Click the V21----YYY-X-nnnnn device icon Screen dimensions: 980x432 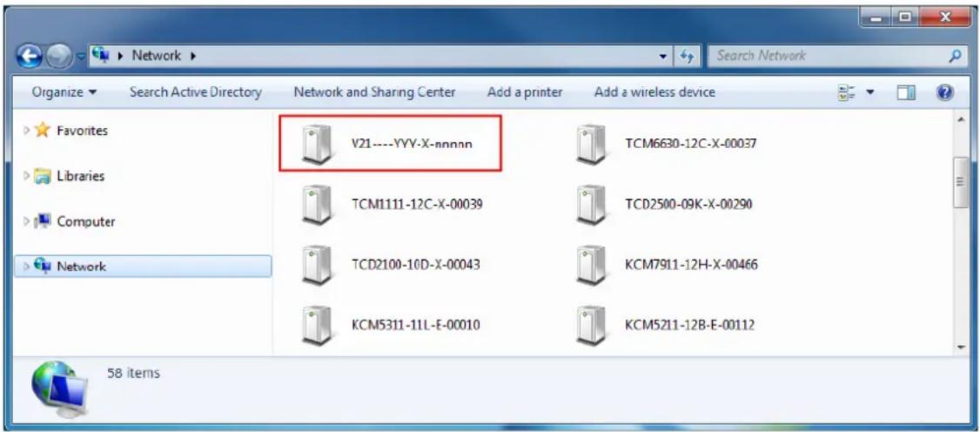pos(316,144)
